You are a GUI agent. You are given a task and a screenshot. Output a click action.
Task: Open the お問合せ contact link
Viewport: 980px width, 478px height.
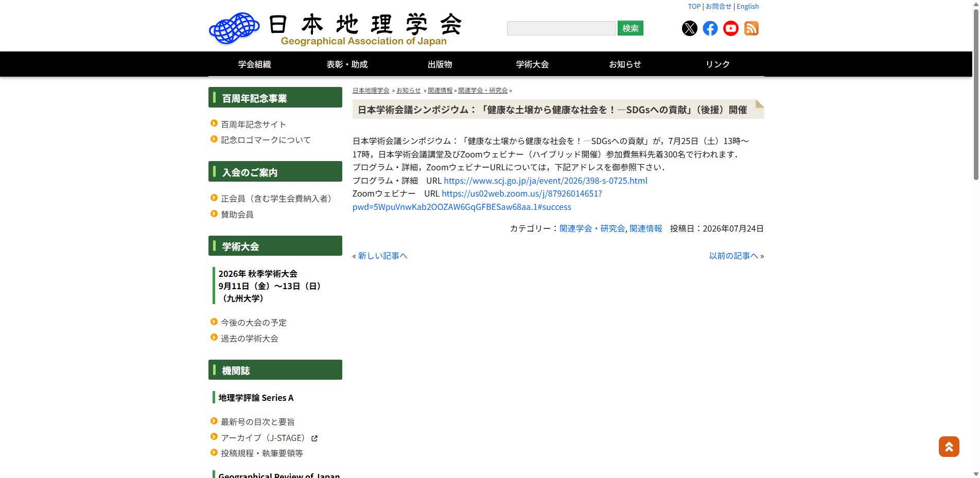click(718, 7)
